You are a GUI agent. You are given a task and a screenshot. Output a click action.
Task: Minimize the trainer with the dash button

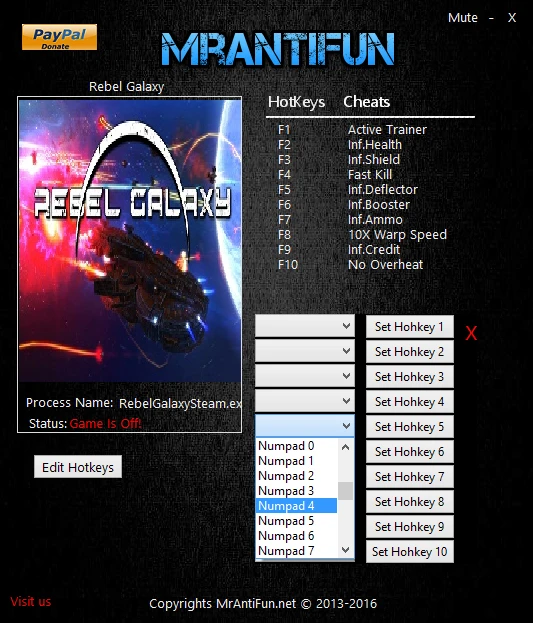click(x=492, y=18)
